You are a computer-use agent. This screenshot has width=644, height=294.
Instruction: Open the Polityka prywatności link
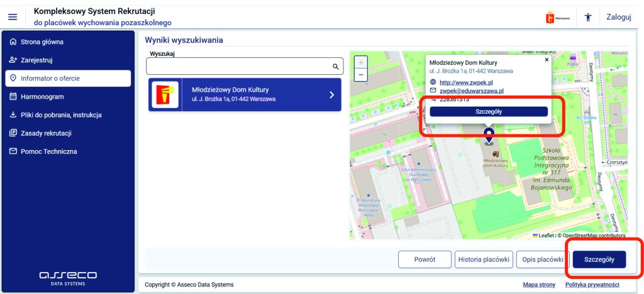coord(592,285)
